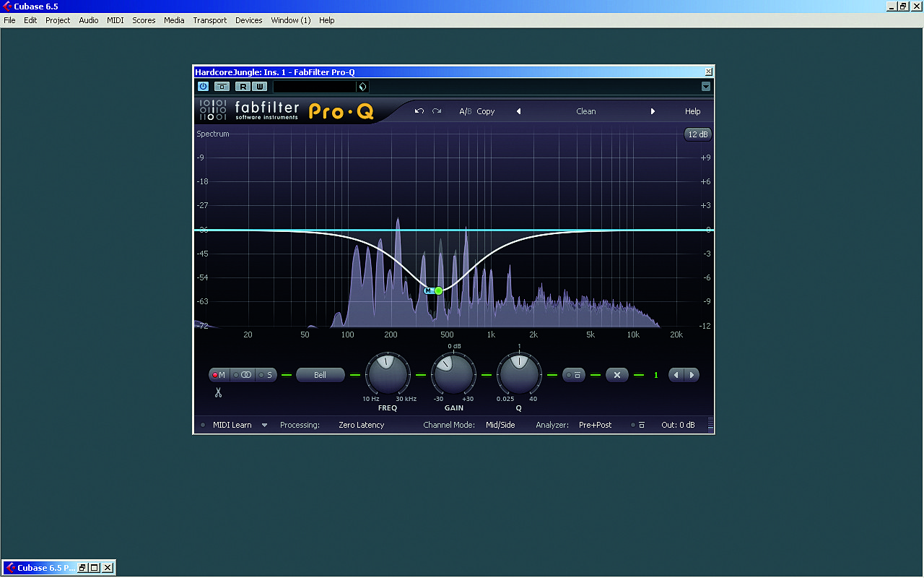Viewport: 924px width, 578px height.
Task: Open the Audio menu
Action: point(89,20)
